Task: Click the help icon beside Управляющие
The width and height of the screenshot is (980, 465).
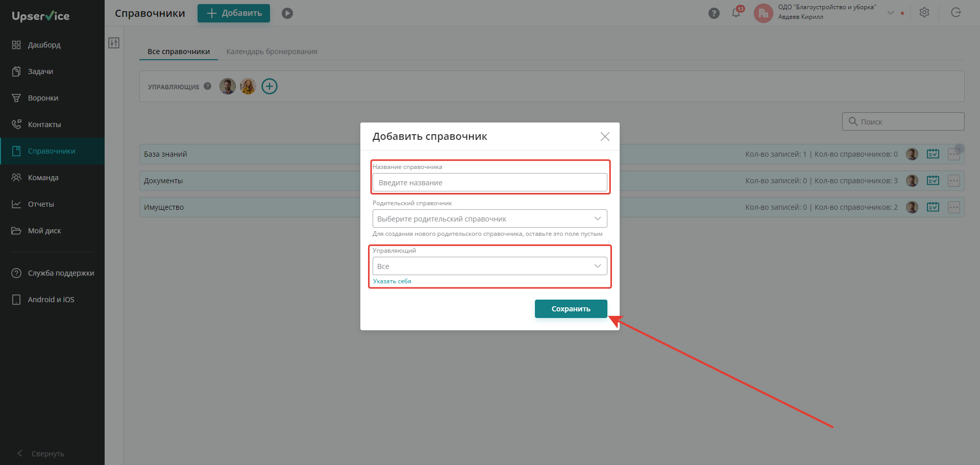Action: [x=207, y=86]
